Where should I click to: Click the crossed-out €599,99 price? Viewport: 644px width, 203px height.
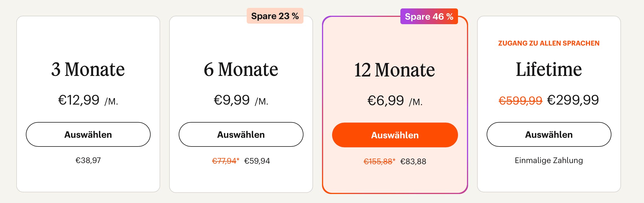[x=520, y=100]
